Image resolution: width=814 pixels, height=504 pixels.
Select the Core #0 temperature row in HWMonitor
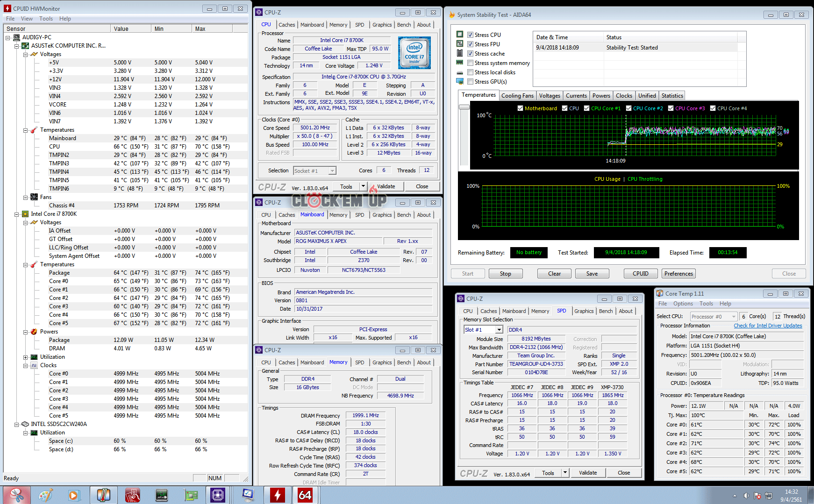point(59,281)
